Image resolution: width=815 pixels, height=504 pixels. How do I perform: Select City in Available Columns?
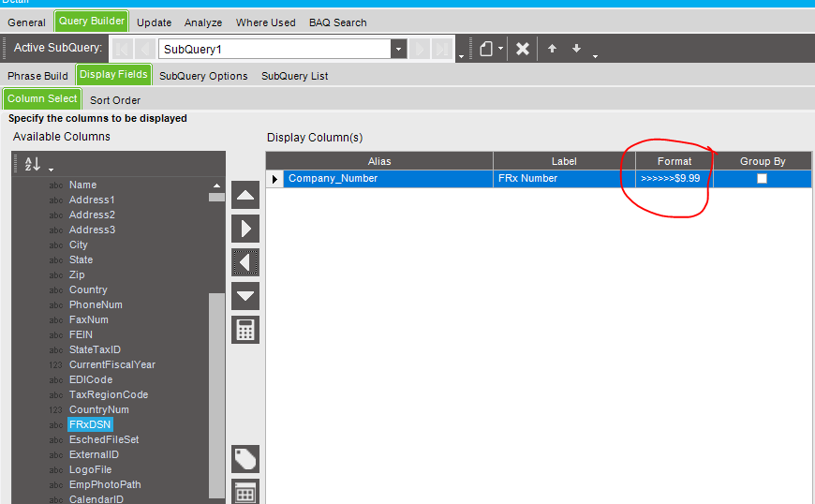click(79, 245)
